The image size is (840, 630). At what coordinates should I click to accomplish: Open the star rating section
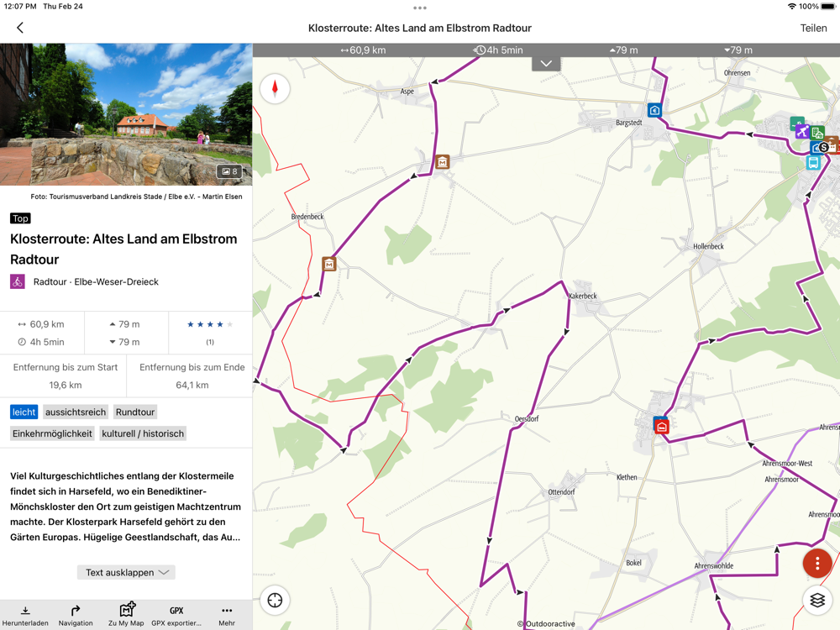pos(210,332)
